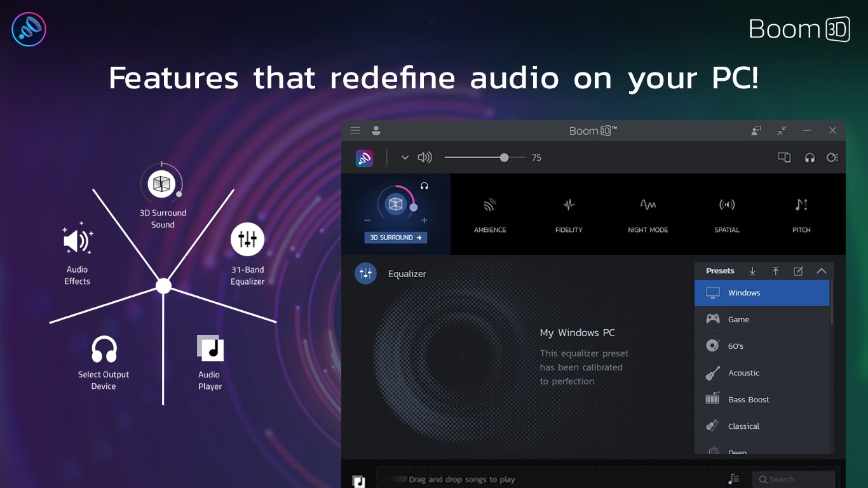Click the user profile icon in the titlebar
This screenshot has height=488, width=868.
point(376,130)
